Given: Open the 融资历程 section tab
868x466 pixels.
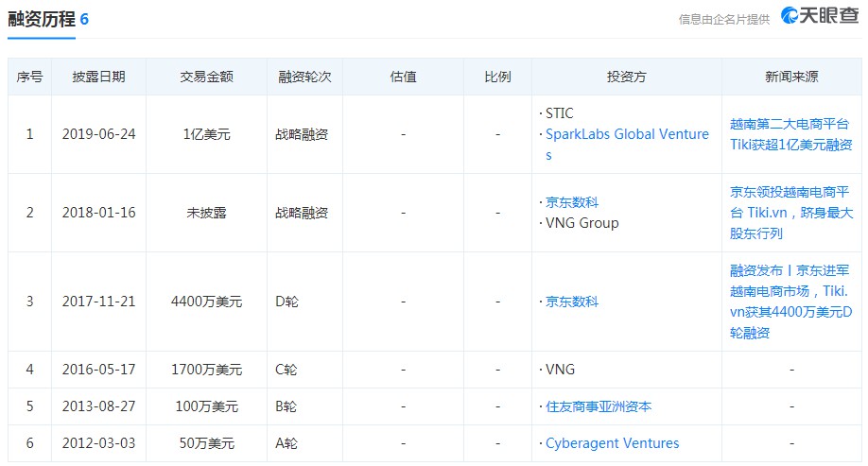Looking at the screenshot, I should (42, 19).
